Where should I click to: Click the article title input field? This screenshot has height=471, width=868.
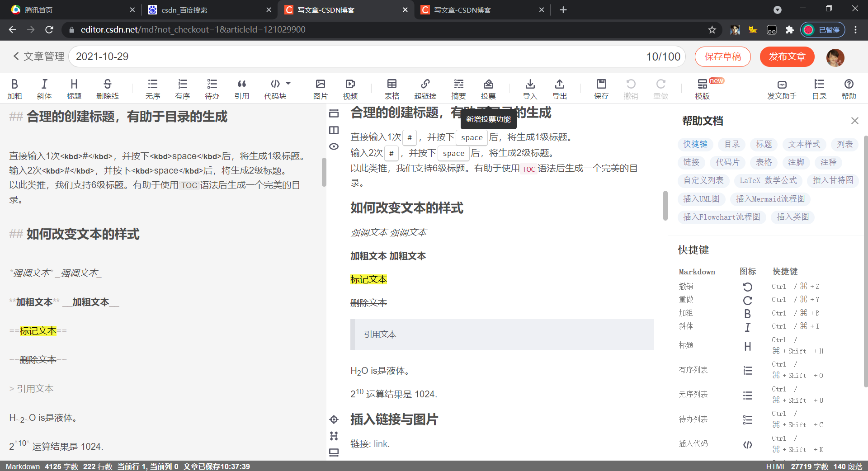(x=377, y=57)
